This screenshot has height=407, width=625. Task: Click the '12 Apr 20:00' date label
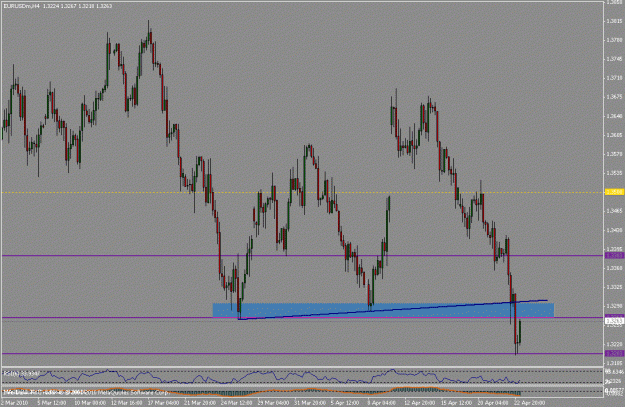click(421, 403)
